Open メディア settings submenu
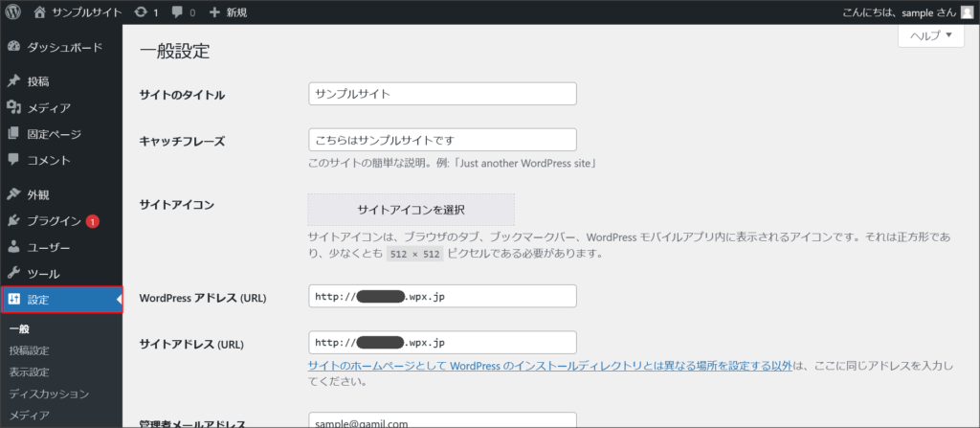This screenshot has width=980, height=428. [30, 415]
